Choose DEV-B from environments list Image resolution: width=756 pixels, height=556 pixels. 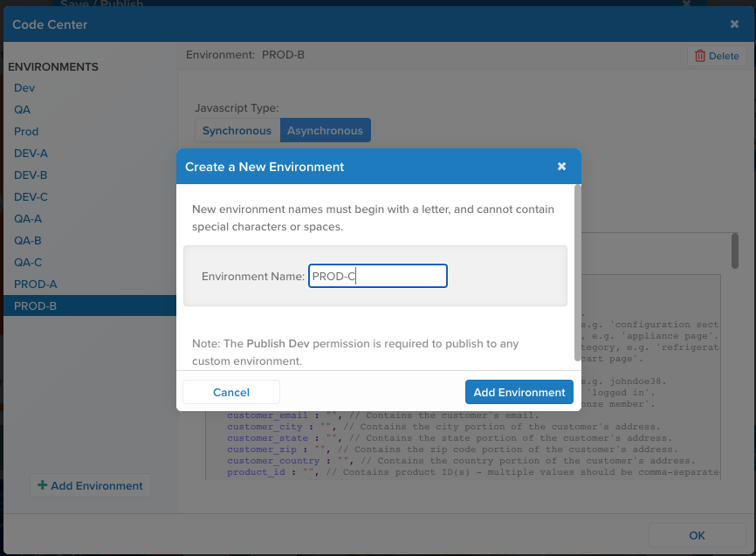pyautogui.click(x=31, y=175)
